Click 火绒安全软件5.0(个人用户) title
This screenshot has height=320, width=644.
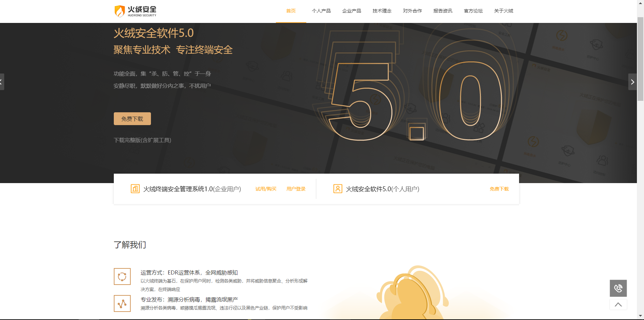point(383,189)
